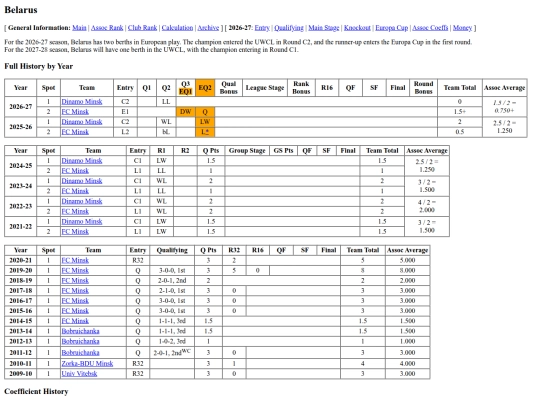Click the Q3 EQ1 column header

pyautogui.click(x=186, y=88)
